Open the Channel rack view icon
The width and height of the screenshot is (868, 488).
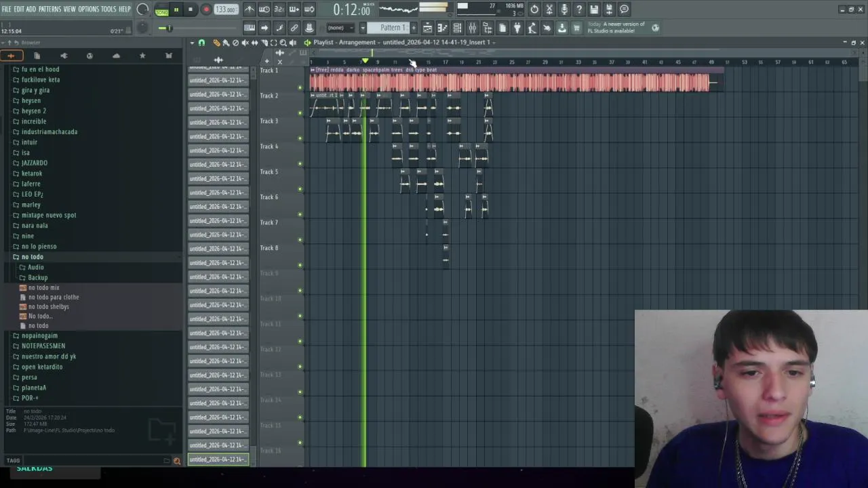[458, 28]
